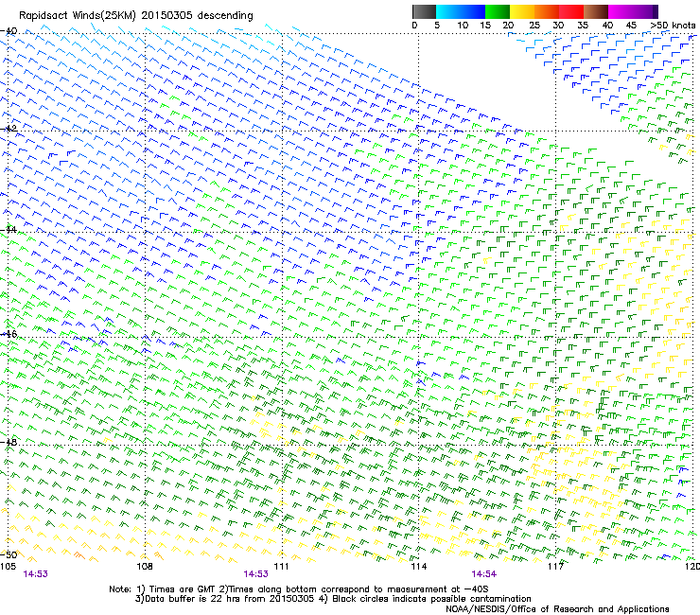Click the red 30-35 knots legend color
Screen dimensions: 700x615
click(571, 11)
